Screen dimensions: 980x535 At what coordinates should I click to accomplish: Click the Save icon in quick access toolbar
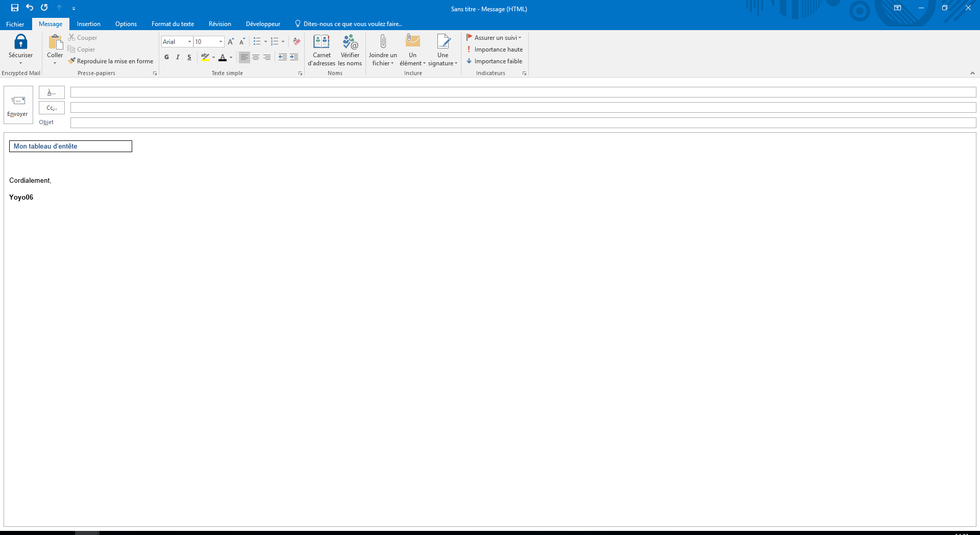click(x=15, y=8)
